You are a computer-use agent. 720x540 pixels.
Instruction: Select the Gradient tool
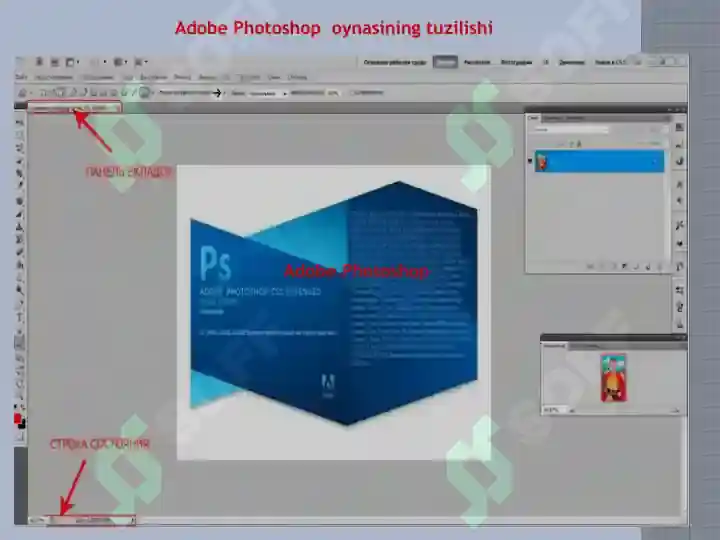pos(20,264)
